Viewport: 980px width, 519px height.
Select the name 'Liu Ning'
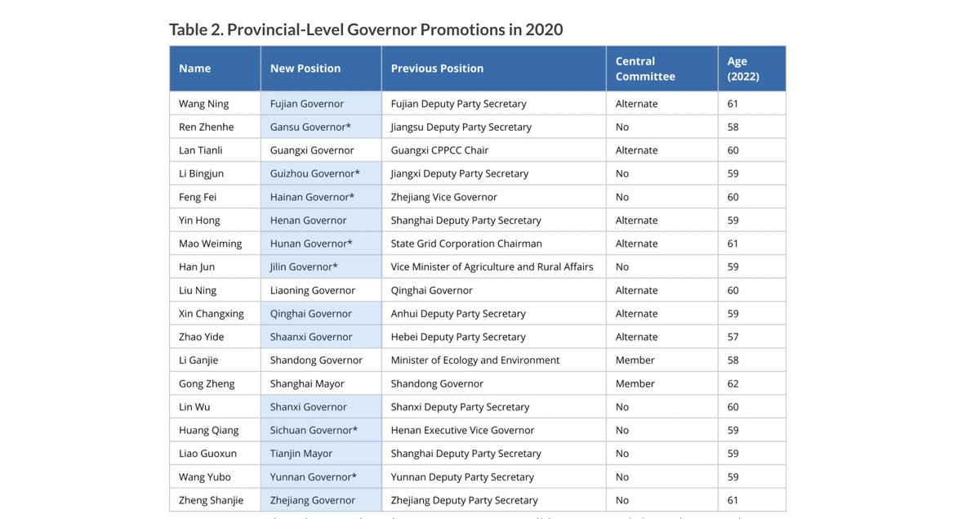198,290
